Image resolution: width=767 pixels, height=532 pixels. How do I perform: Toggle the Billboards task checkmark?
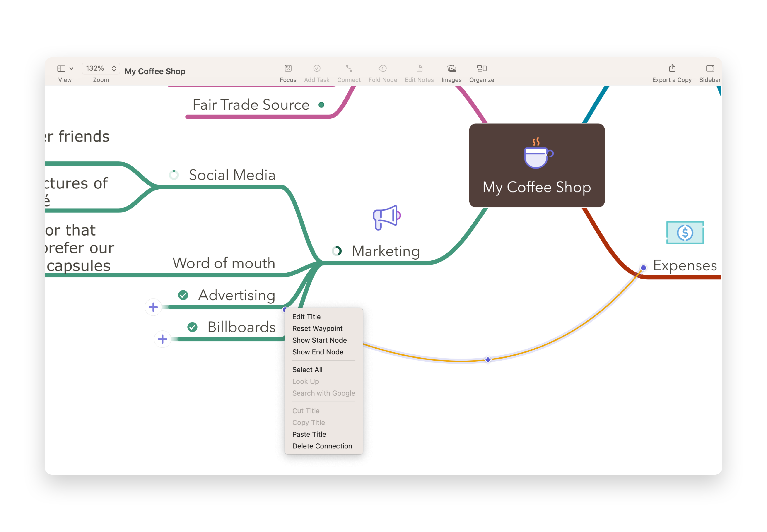click(192, 327)
